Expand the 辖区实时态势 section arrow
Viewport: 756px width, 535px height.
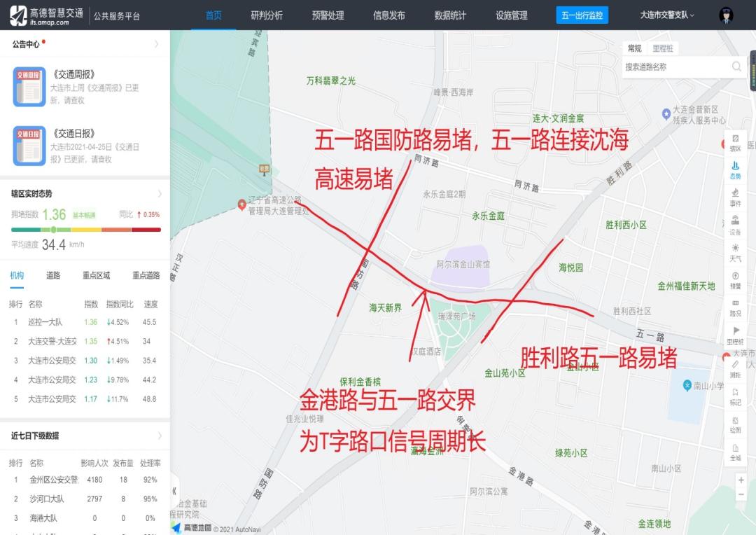coord(160,194)
